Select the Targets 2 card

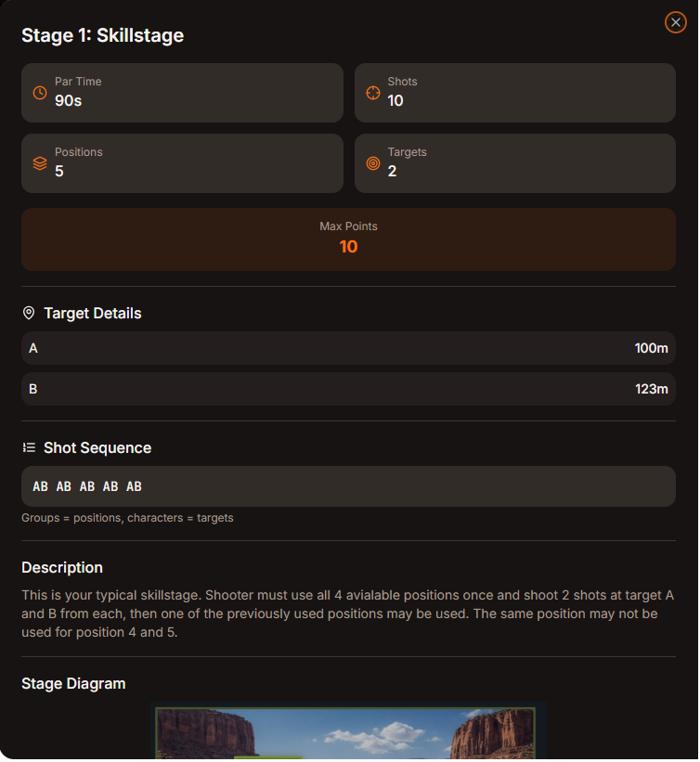coord(515,163)
